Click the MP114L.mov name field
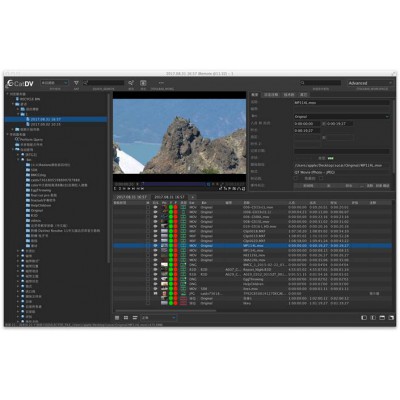This screenshot has height=400, width=400. point(341,103)
